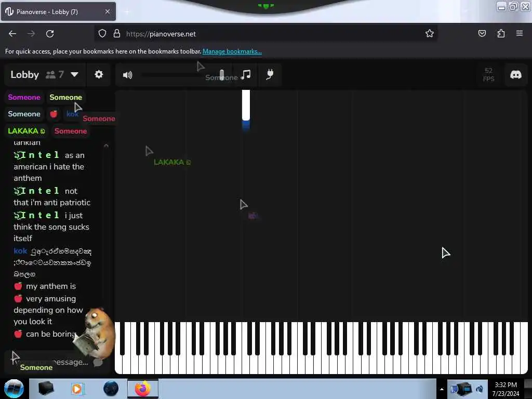Click the hamster reading sticker

pos(95,333)
